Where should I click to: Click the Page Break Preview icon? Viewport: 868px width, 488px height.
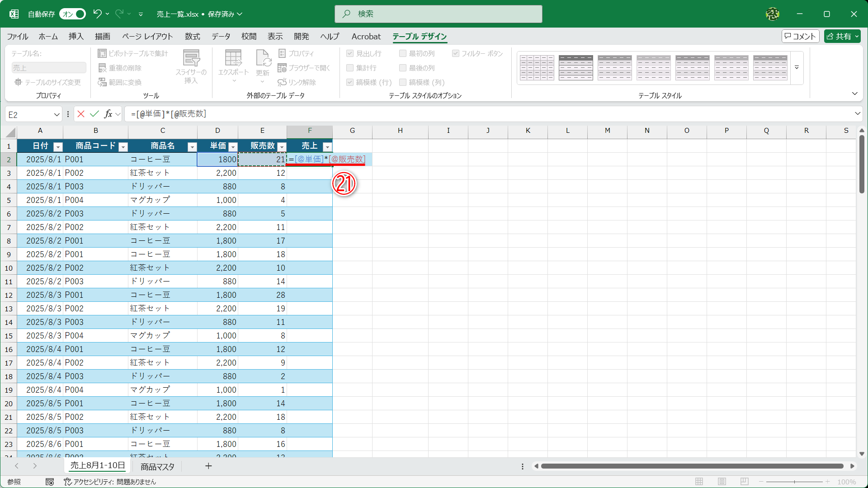tap(745, 482)
